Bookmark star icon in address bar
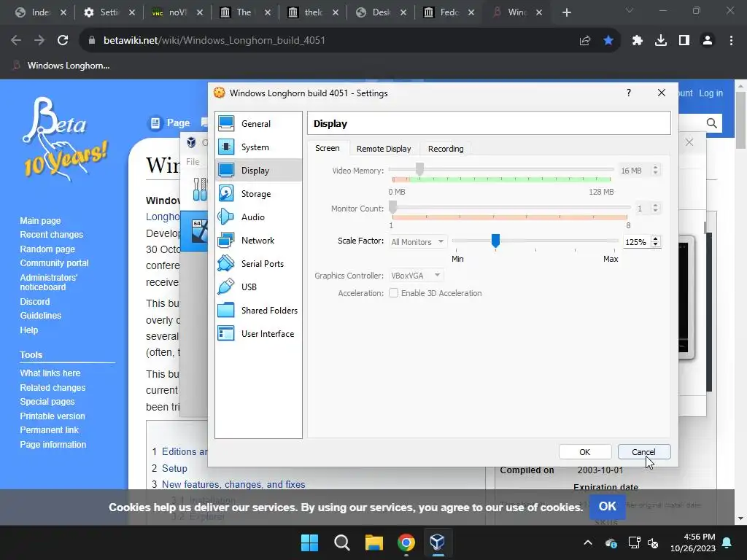Screen dimensions: 747x560 point(608,41)
